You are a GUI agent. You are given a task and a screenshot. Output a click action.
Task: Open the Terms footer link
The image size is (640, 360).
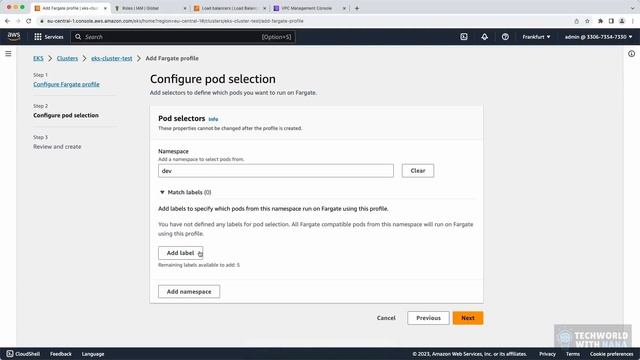[x=572, y=354]
